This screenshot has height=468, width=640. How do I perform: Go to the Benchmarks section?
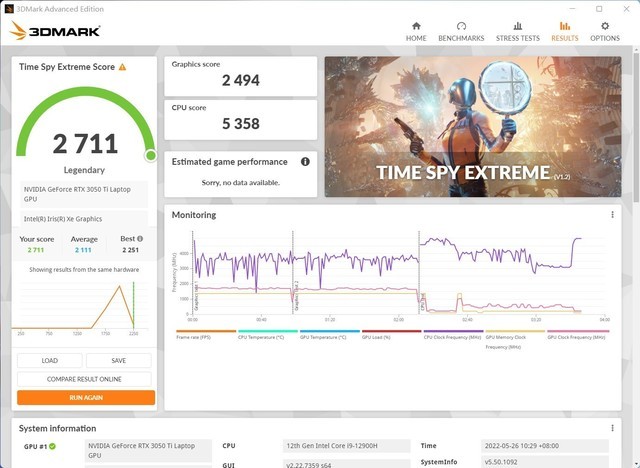[461, 30]
